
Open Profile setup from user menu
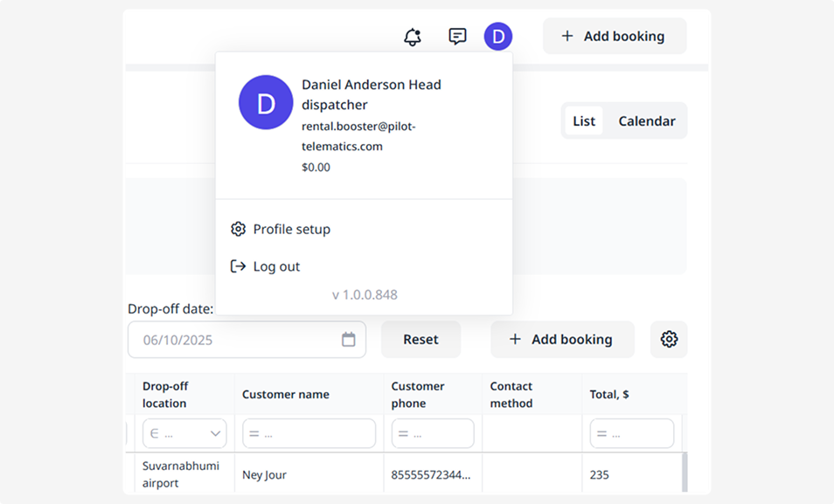pos(291,229)
